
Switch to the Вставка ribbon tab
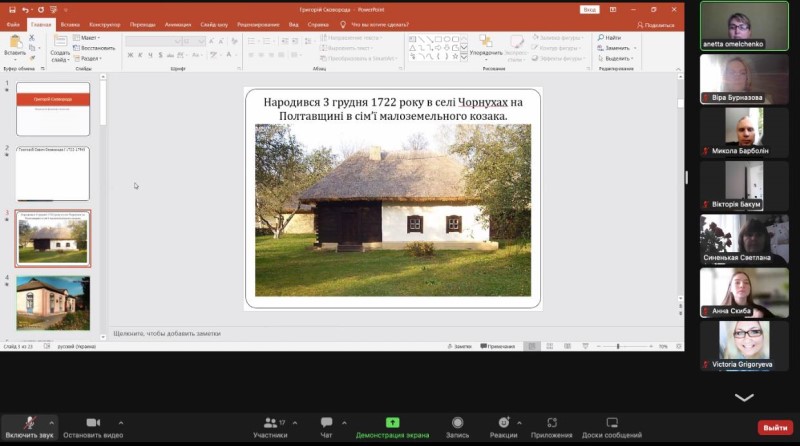pyautogui.click(x=70, y=24)
